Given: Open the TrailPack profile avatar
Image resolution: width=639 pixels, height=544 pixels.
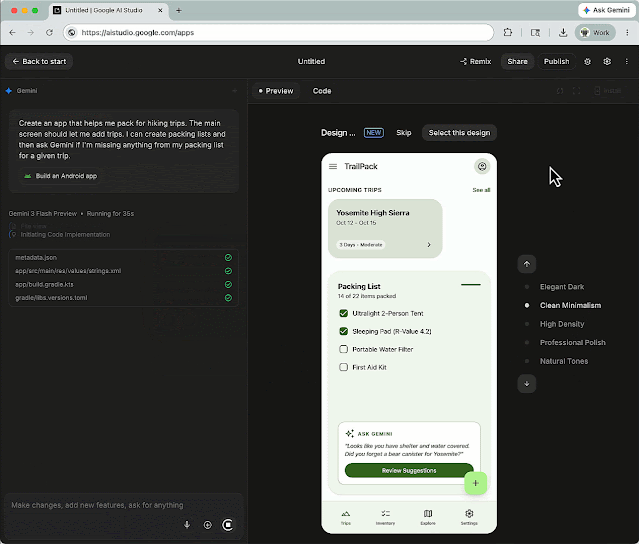Looking at the screenshot, I should point(482,166).
